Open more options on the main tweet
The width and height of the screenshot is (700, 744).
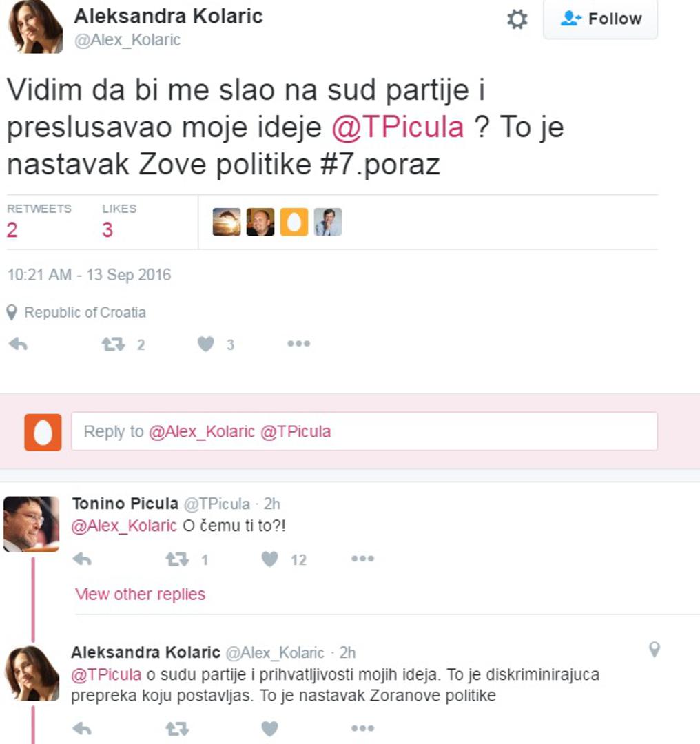298,344
